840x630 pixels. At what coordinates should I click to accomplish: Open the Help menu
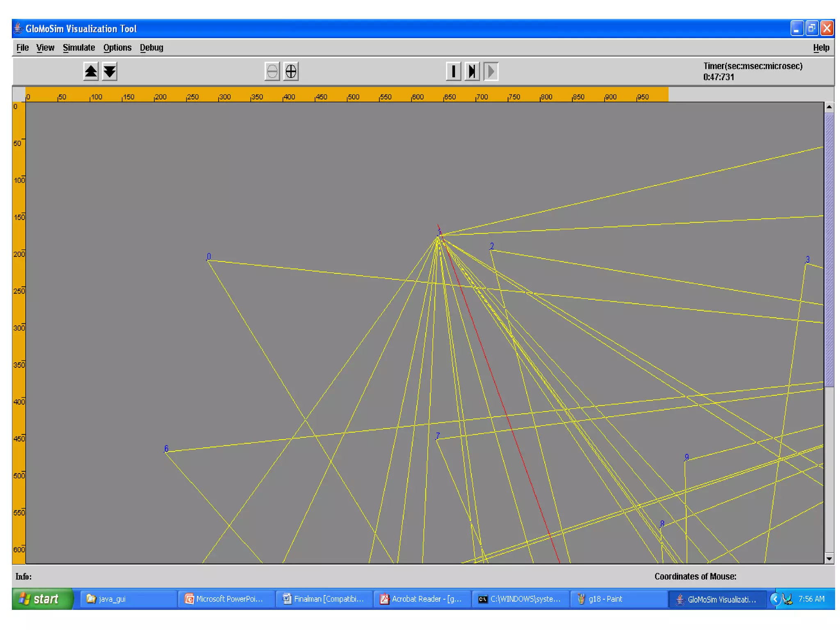tap(821, 48)
